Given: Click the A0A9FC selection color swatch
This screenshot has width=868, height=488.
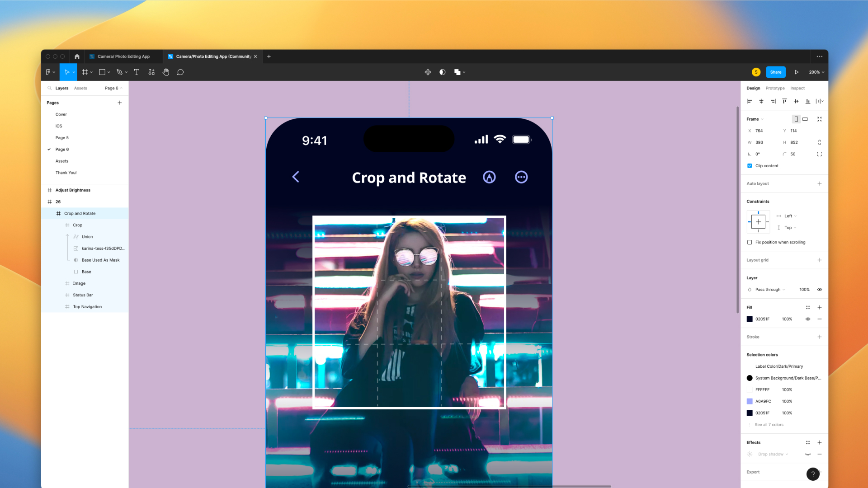Looking at the screenshot, I should [750, 401].
